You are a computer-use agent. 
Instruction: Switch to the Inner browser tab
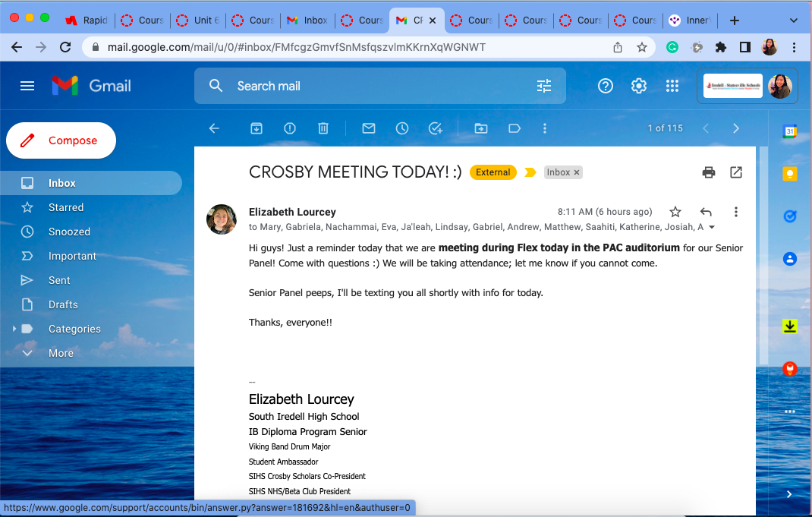point(690,20)
